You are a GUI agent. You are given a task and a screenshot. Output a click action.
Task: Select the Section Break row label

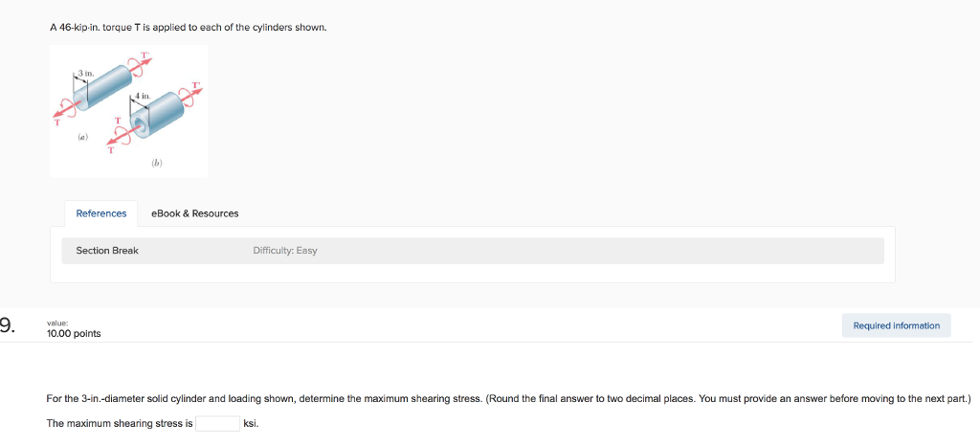(x=107, y=251)
